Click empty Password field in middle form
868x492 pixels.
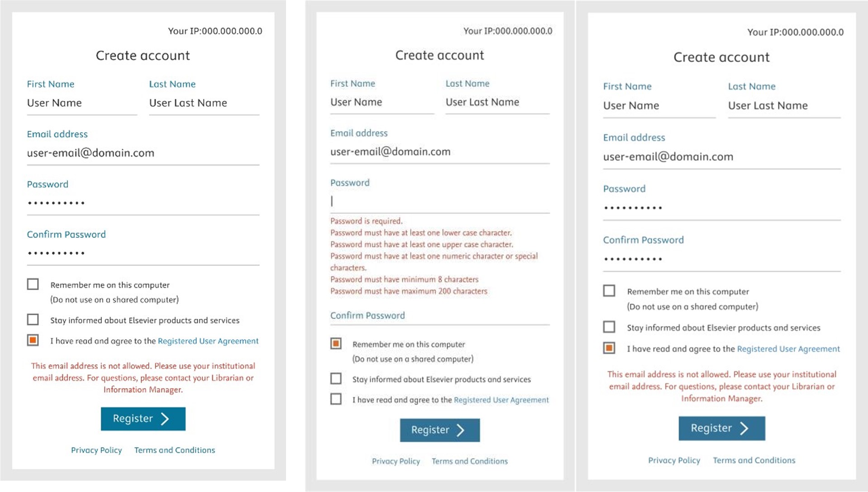pyautogui.click(x=439, y=201)
